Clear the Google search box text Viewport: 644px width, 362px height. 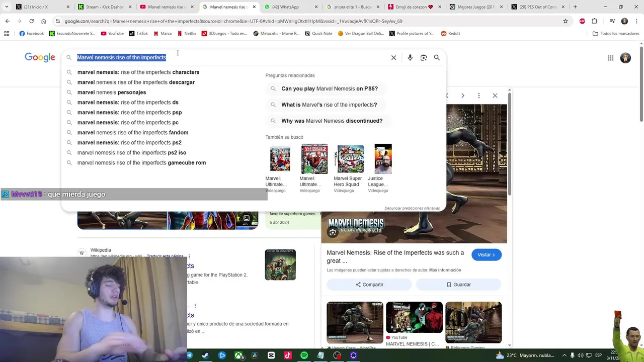point(393,58)
